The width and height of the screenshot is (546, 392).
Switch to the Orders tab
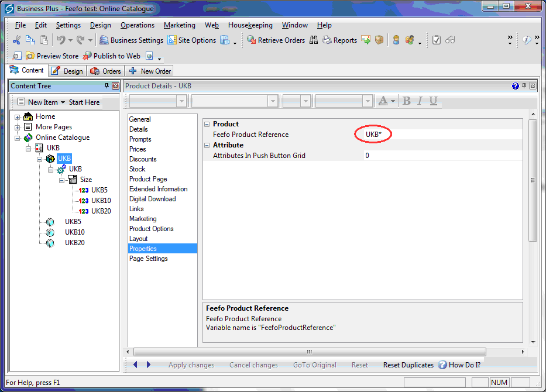click(106, 71)
